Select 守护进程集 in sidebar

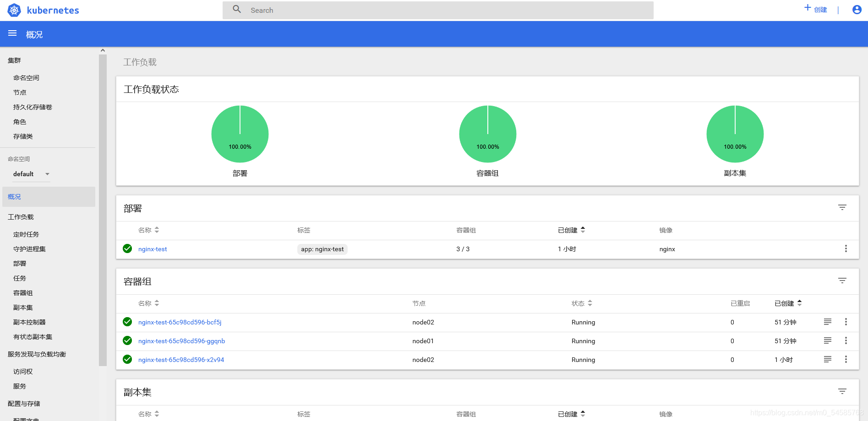click(29, 249)
